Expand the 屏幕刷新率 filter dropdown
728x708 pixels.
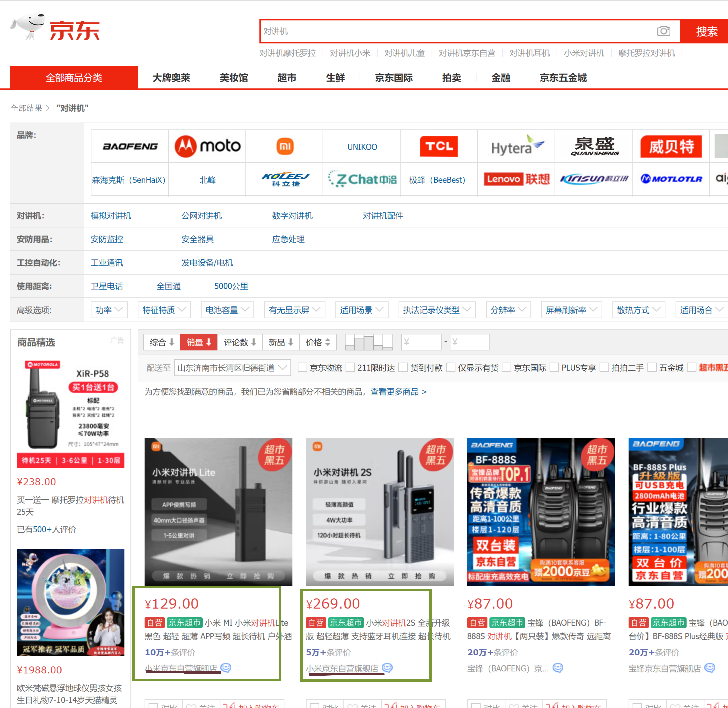click(571, 310)
